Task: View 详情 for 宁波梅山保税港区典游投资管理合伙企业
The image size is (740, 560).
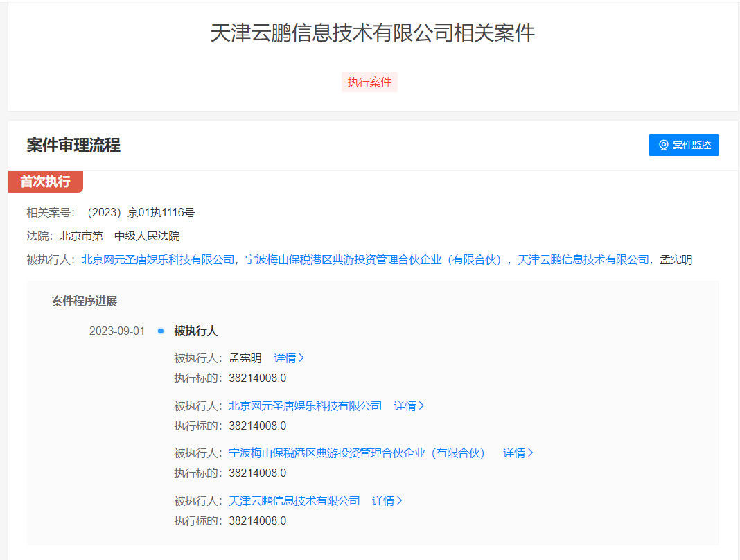Action: (x=518, y=453)
